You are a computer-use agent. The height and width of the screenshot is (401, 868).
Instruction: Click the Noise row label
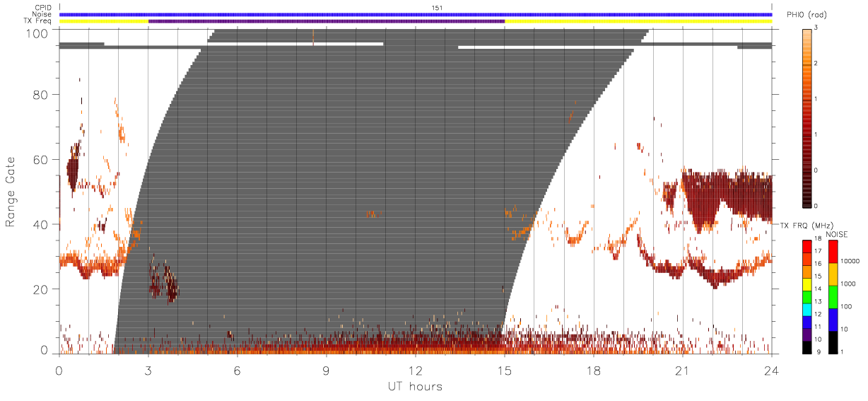(42, 14)
